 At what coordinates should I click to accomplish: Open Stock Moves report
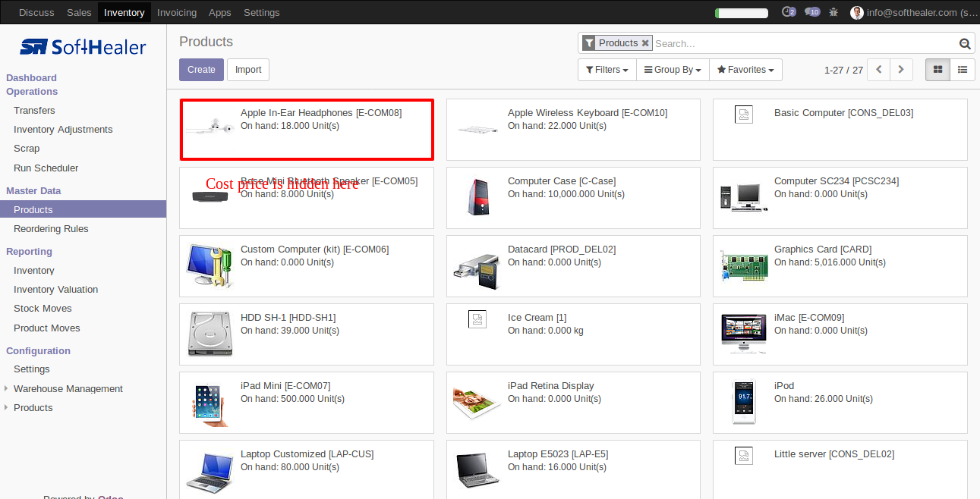pos(43,308)
